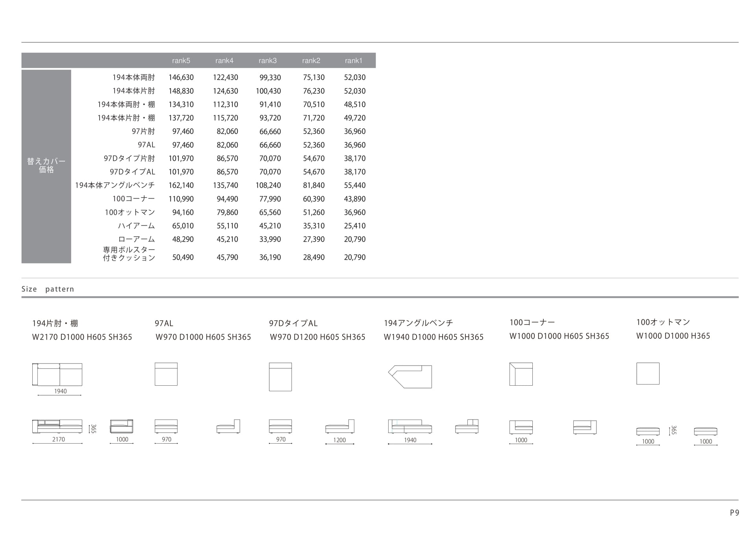This screenshot has width=756, height=535.
Task: Click the rank4 column header
Action: click(224, 61)
